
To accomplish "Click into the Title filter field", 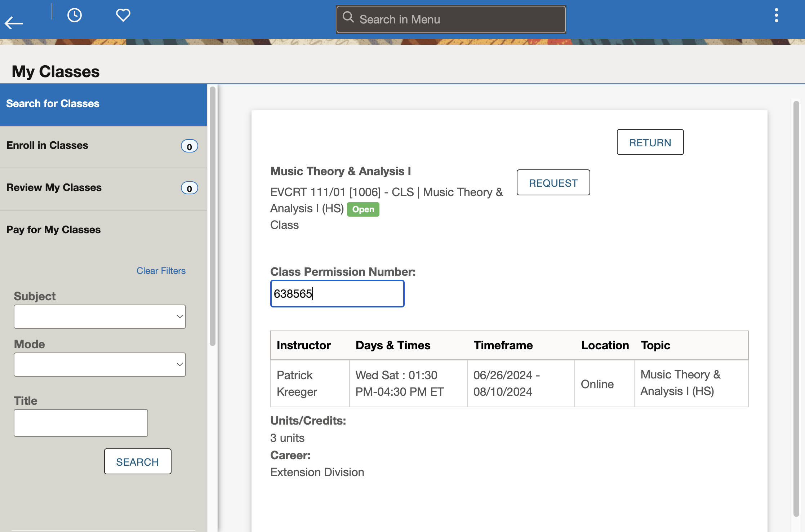I will click(x=81, y=423).
